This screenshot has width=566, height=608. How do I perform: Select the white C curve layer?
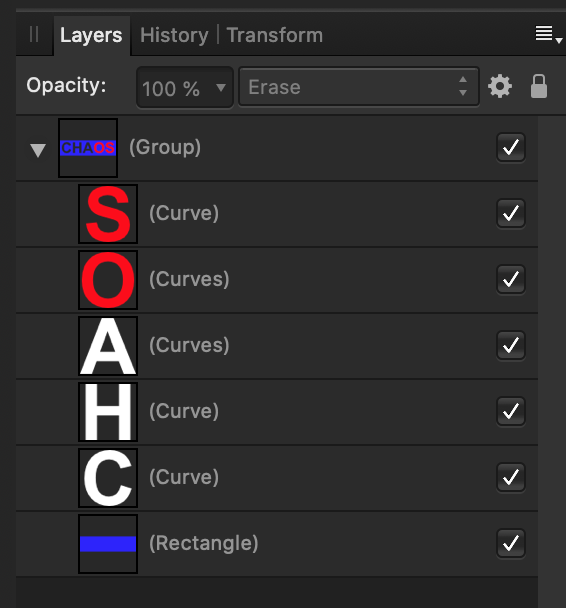(x=277, y=478)
